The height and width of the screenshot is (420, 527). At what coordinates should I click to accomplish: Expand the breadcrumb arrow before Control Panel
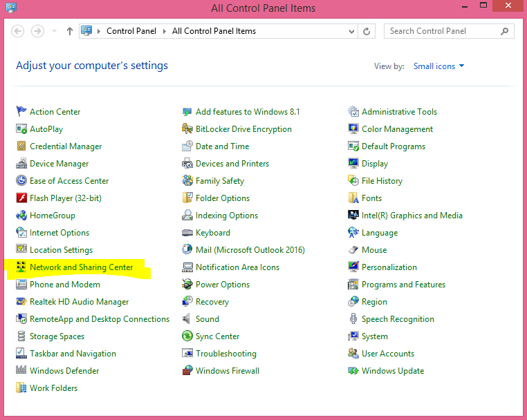coord(99,31)
